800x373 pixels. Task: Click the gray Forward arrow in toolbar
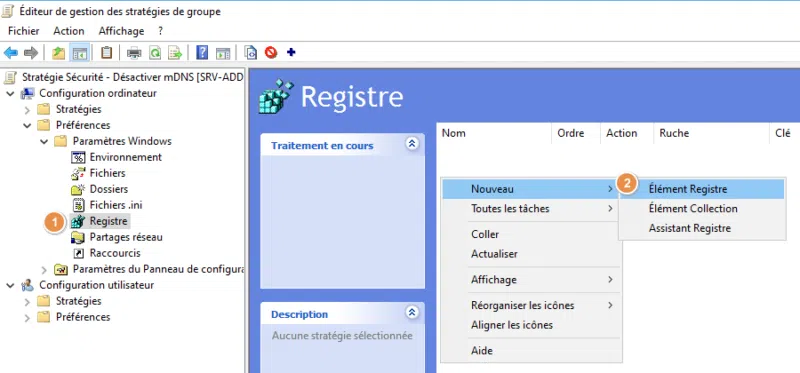click(x=31, y=53)
